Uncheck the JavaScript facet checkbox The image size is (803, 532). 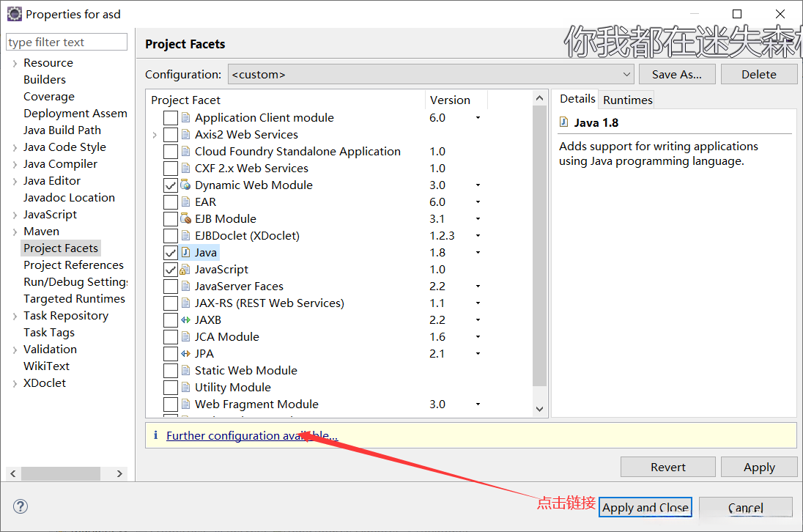coord(171,270)
